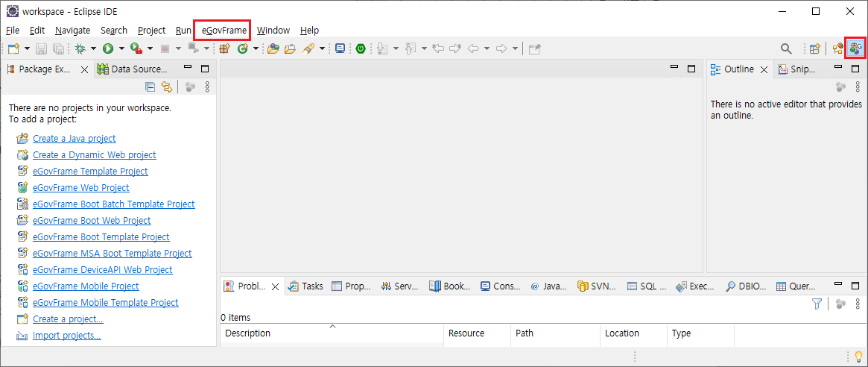Screen dimensions: 868x367
Task: Click the Description column header
Action: click(x=332, y=333)
